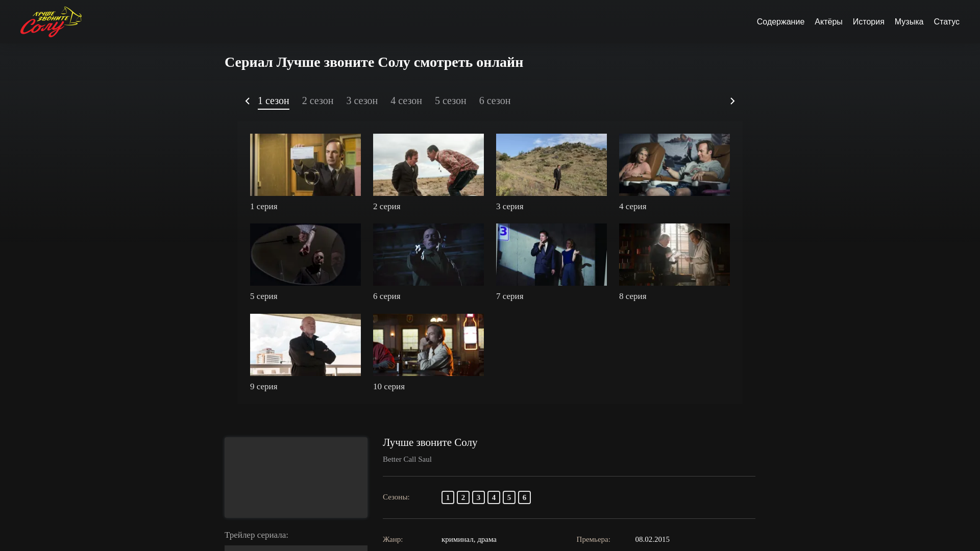The image size is (980, 551).
Task: Click the 8 серия text link
Action: pyautogui.click(x=633, y=296)
